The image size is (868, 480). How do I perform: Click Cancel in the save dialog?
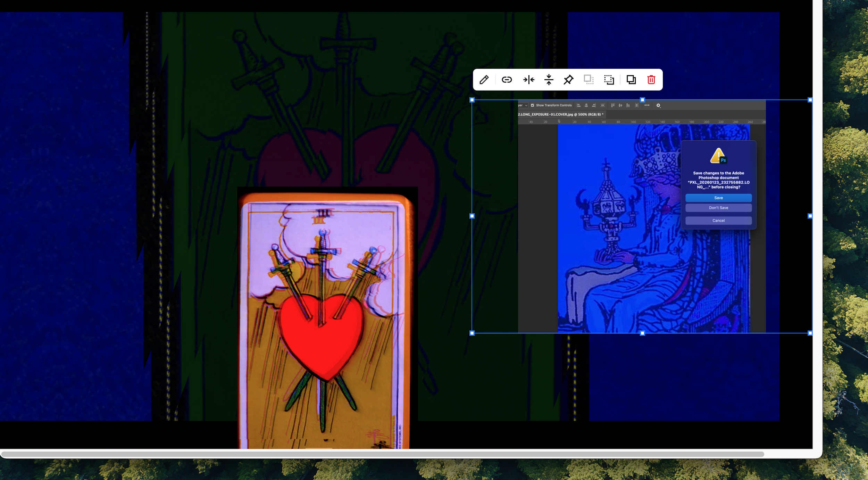coord(718,221)
